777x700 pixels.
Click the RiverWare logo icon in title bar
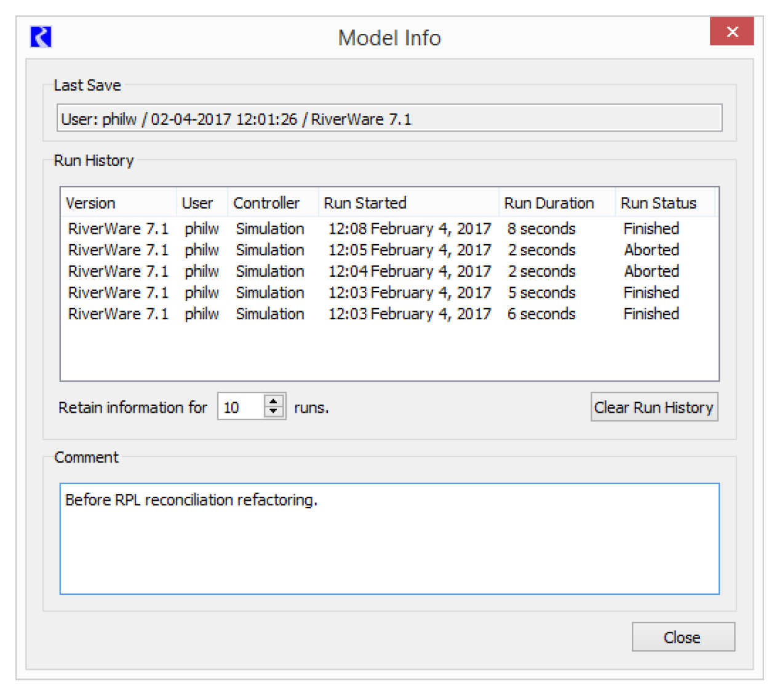(x=41, y=37)
